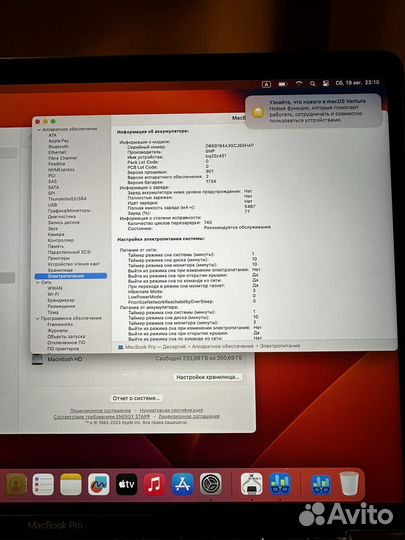405x540 pixels.
Task: Select ATA in the hardware list
Action: coord(52,135)
